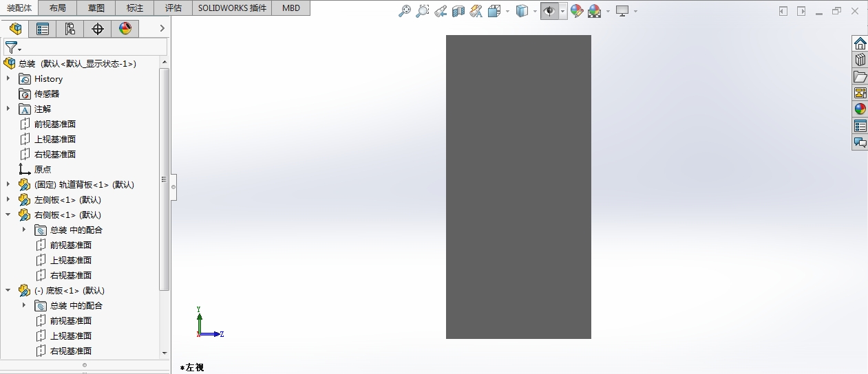
Task: Click the Edit Appearance icon
Action: pyautogui.click(x=577, y=11)
